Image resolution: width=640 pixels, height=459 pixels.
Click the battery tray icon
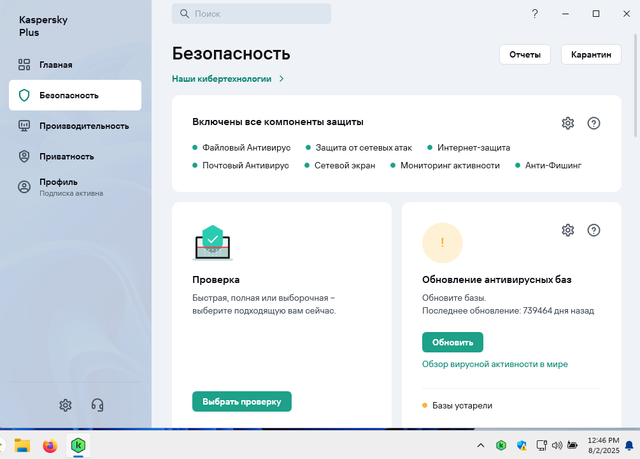coord(573,445)
